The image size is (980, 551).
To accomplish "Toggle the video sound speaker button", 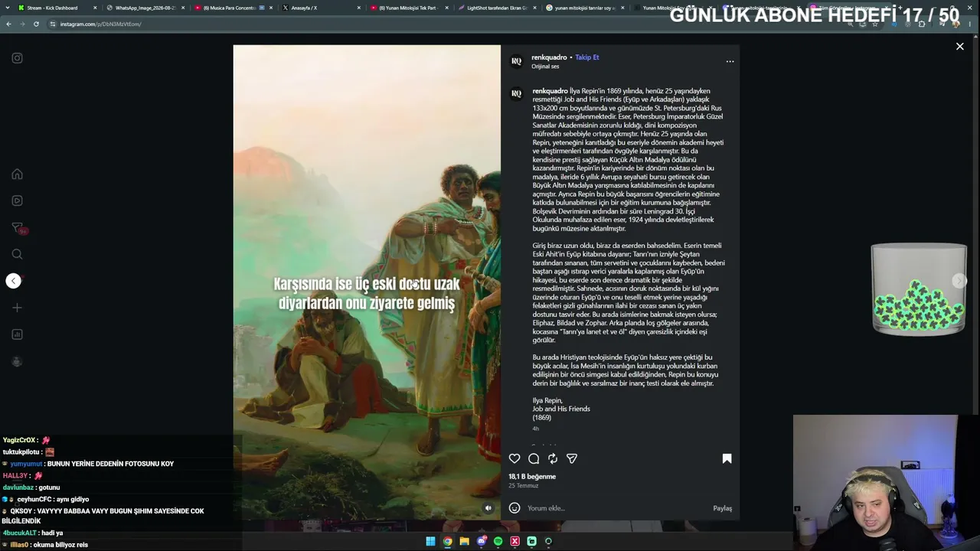I will 488,508.
